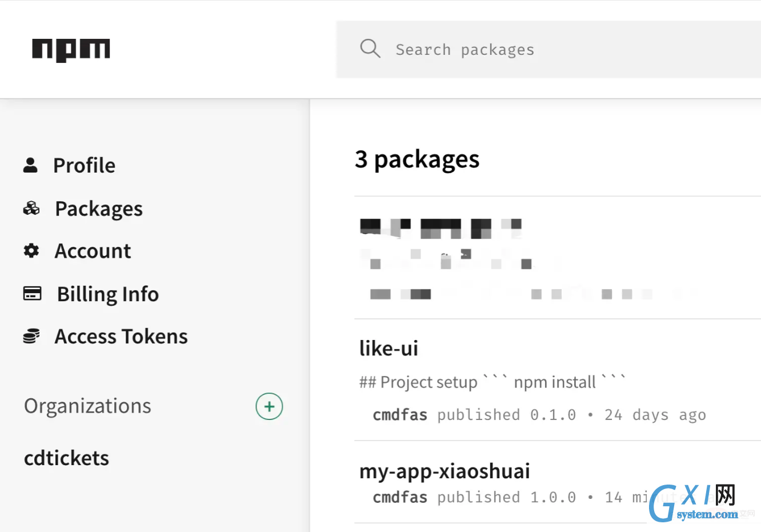The height and width of the screenshot is (532, 761).
Task: Select Billing Info in sidebar
Action: 108,294
